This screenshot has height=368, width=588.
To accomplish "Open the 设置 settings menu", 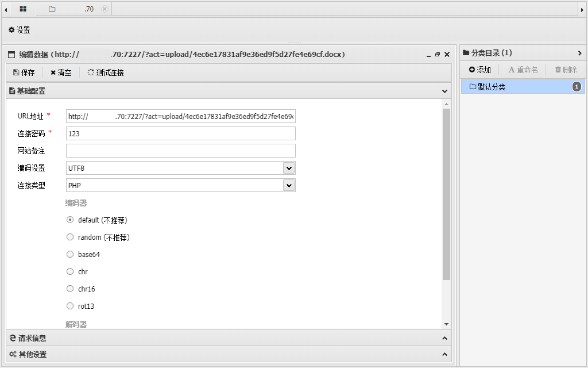I will (x=19, y=30).
